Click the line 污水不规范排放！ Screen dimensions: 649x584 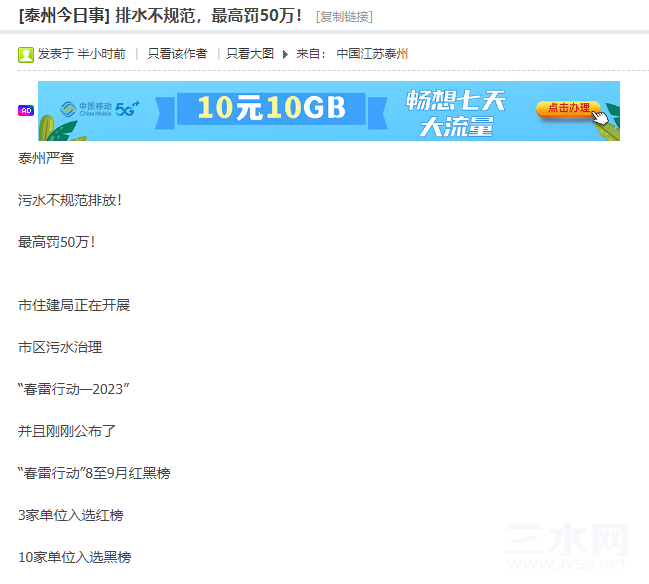(x=70, y=200)
